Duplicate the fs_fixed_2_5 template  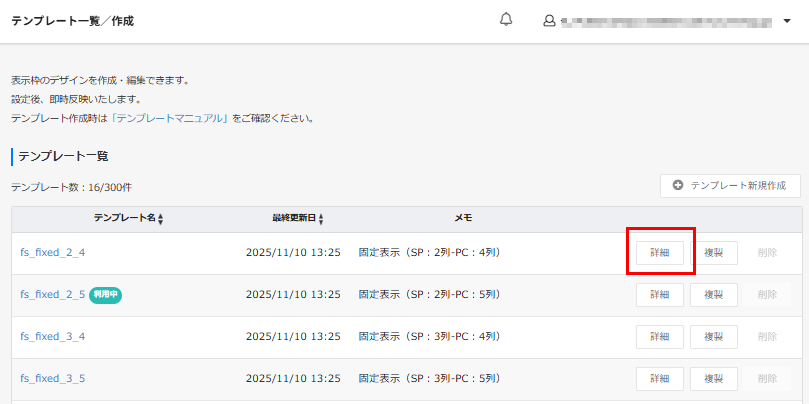point(714,295)
